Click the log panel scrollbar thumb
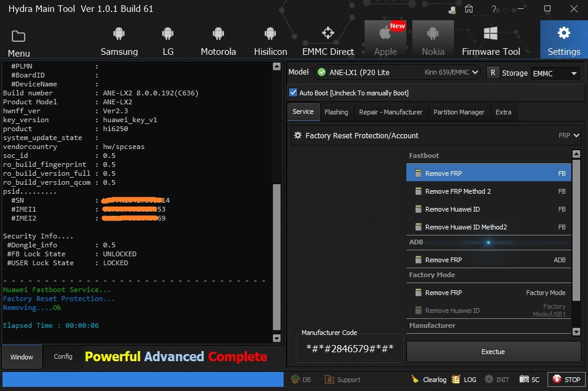Image resolution: width=588 pixels, height=391 pixels. tap(277, 257)
